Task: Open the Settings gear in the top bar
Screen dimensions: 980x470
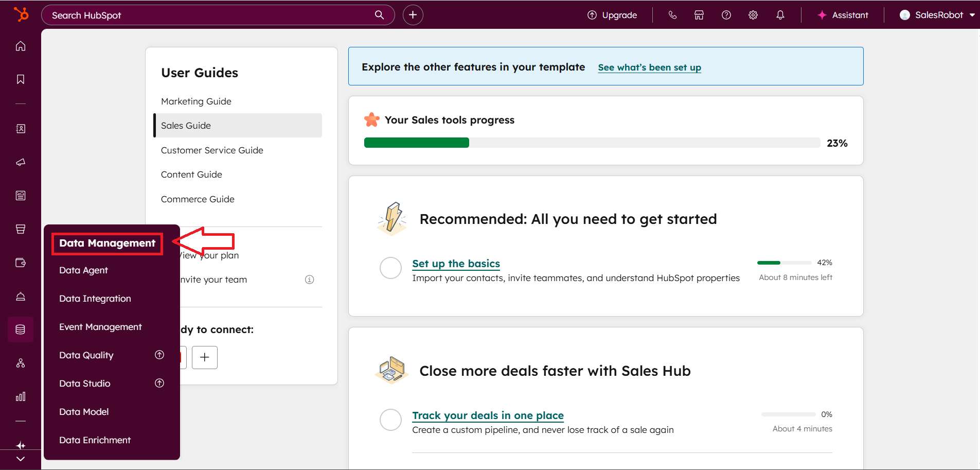Action: [753, 14]
